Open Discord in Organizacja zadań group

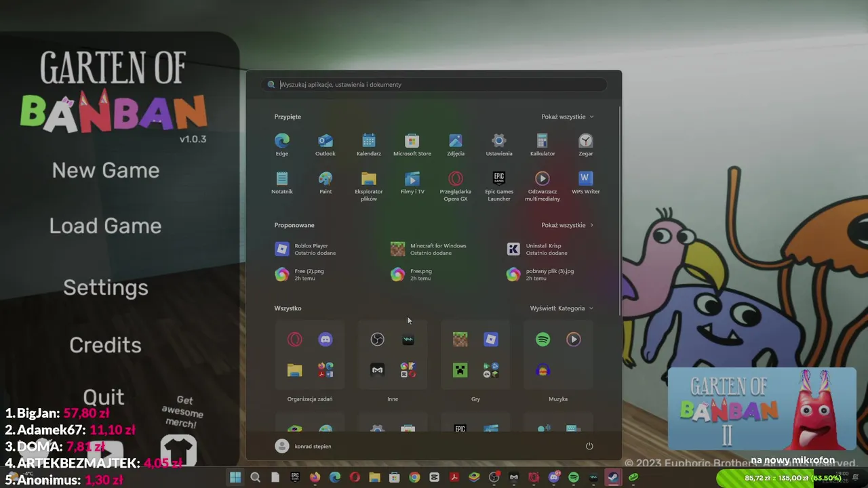[x=325, y=340]
